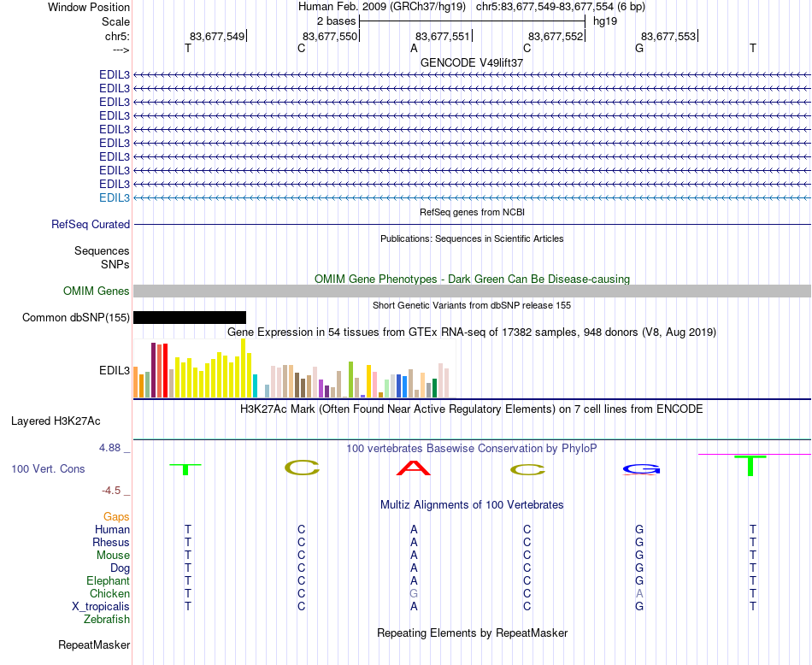
Task: Click the SNPs track label
Action: (115, 265)
